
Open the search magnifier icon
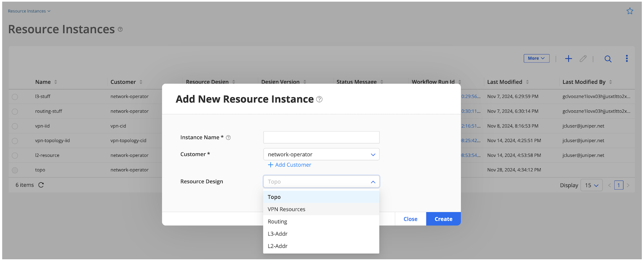(608, 59)
